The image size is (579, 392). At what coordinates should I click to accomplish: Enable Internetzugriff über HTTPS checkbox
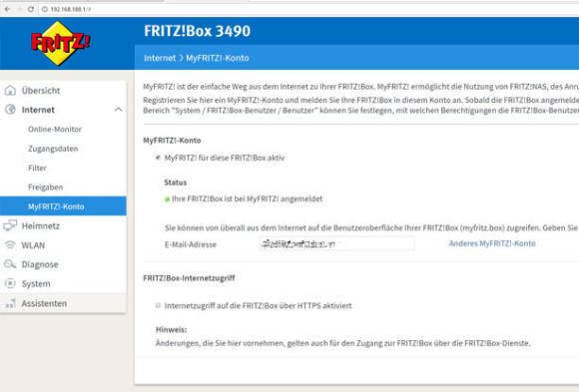coord(158,305)
